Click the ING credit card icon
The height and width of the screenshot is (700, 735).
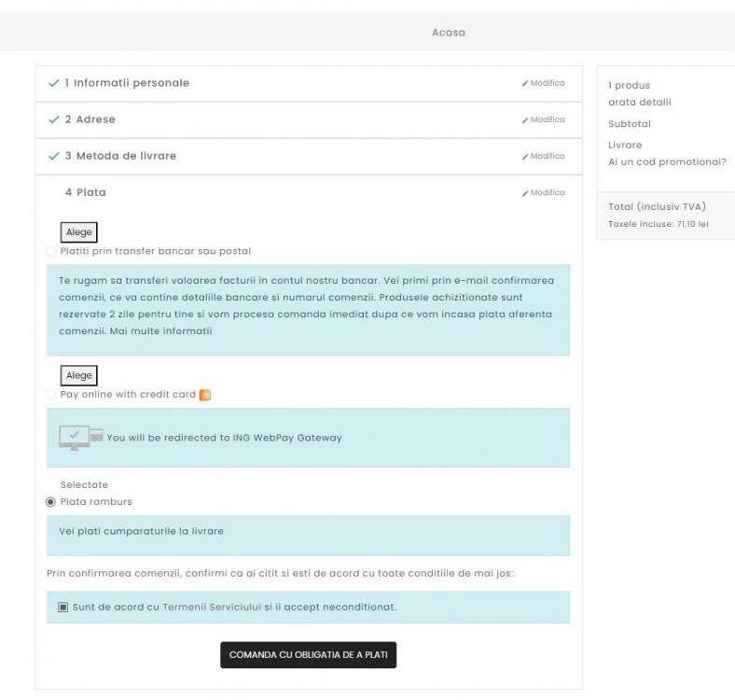tap(205, 395)
